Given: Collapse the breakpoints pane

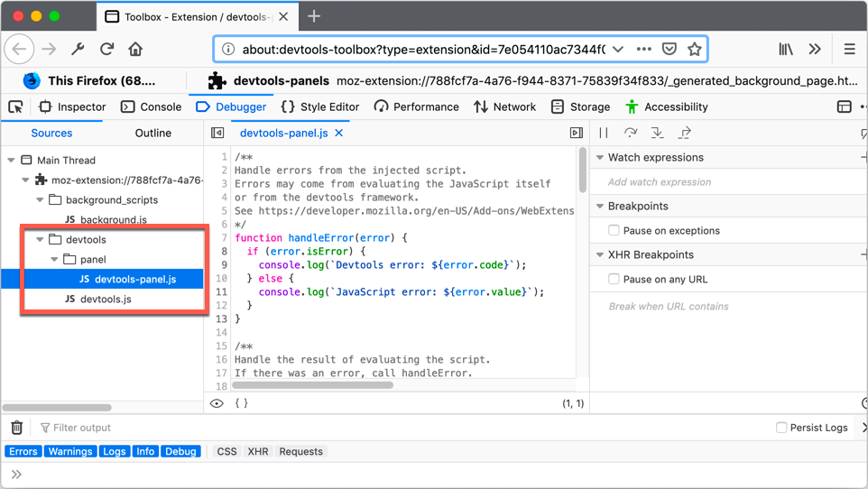Looking at the screenshot, I should click(577, 133).
